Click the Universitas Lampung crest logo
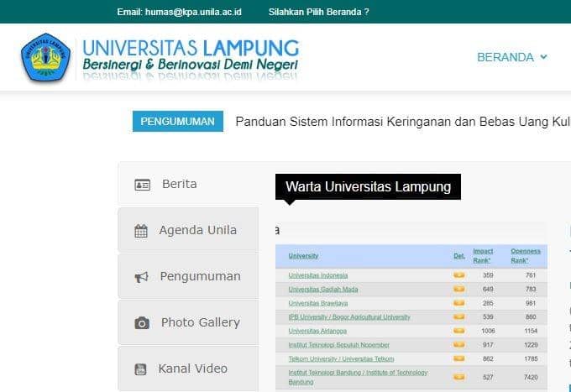Viewport: 571px width, 392px height. [x=45, y=57]
